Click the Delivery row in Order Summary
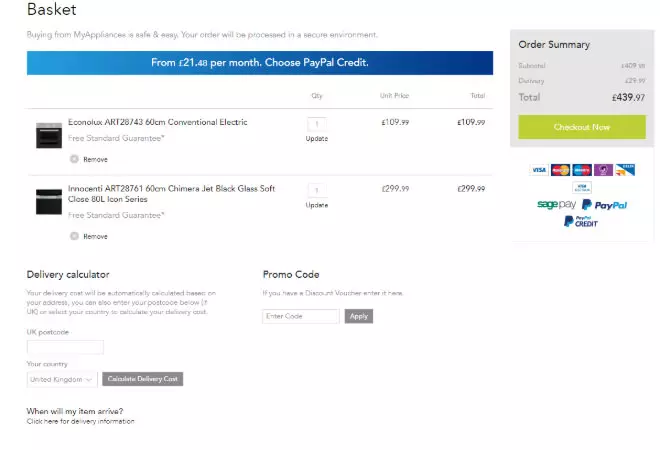 582,80
